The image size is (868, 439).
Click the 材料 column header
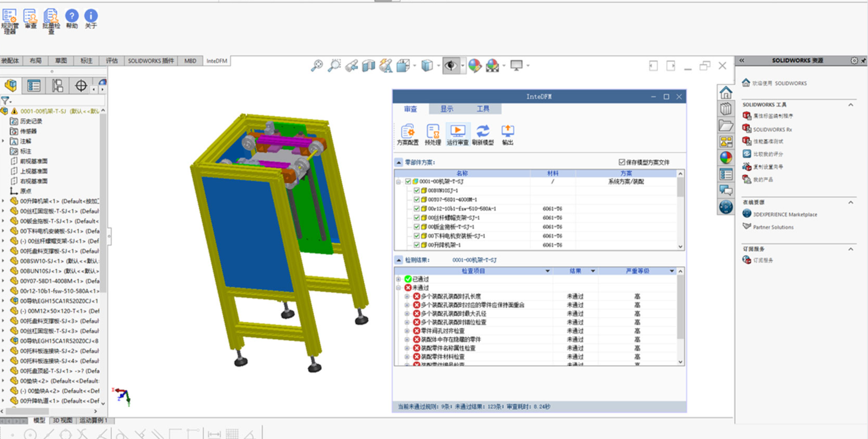click(552, 173)
